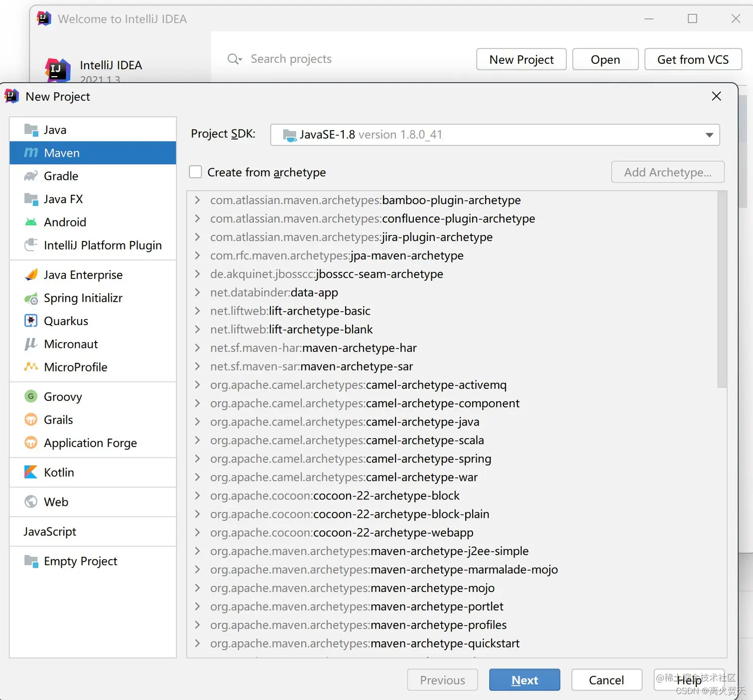The image size is (753, 700).
Task: Select Kotlin project type
Action: tap(93, 472)
